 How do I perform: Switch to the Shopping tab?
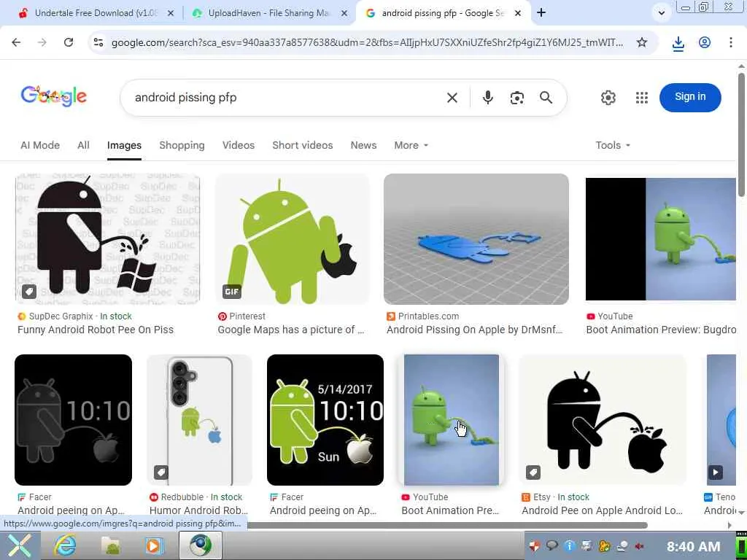tap(182, 145)
